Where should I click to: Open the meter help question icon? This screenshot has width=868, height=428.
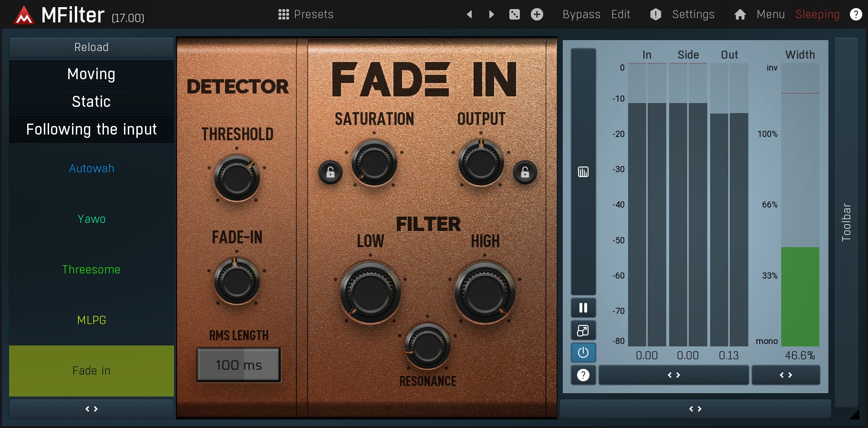point(583,375)
